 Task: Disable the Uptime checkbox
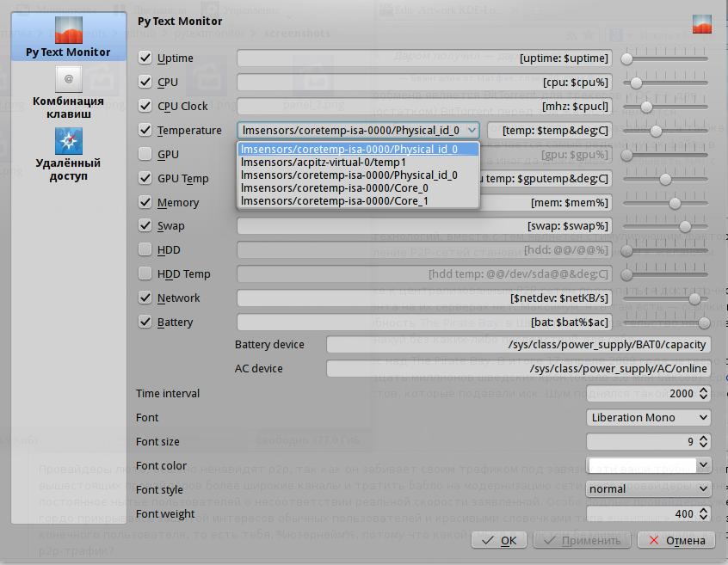point(145,58)
